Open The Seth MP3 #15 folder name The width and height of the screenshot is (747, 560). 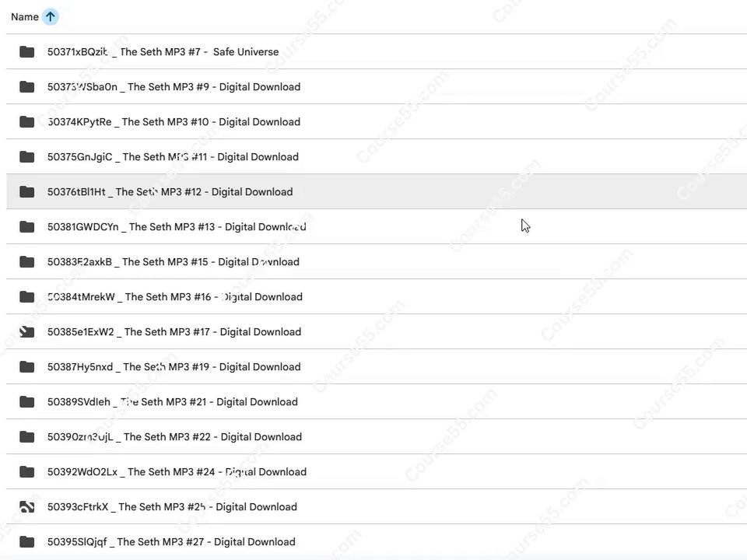click(174, 262)
